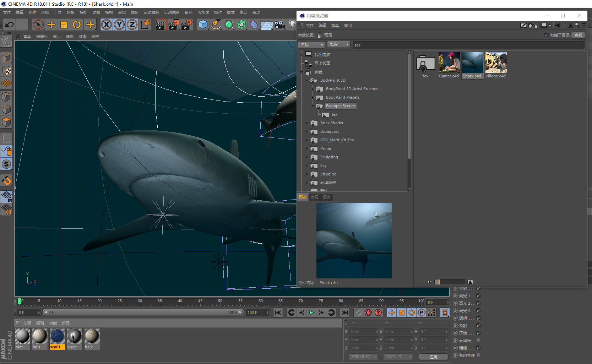Expand the Broadcast tree folder
This screenshot has height=364, width=592.
pos(308,131)
